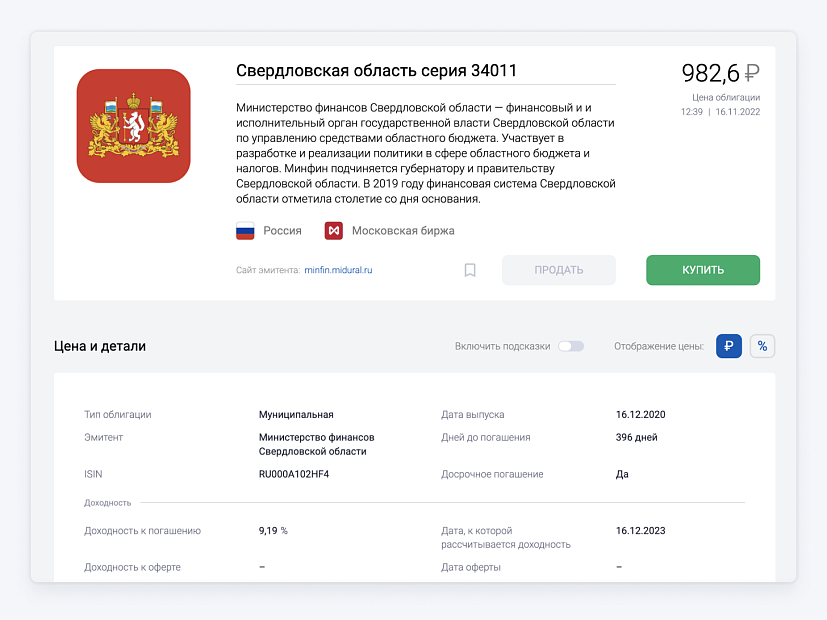The height and width of the screenshot is (620, 827).
Task: Open the minfin.midural.ru issuer site link
Action: 338,270
